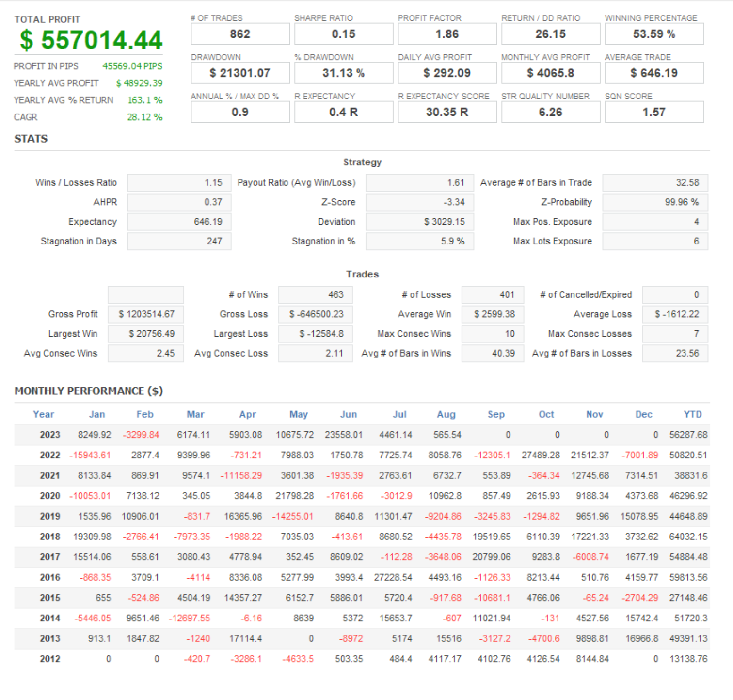Click Max Consec Losses field 7

(x=675, y=334)
